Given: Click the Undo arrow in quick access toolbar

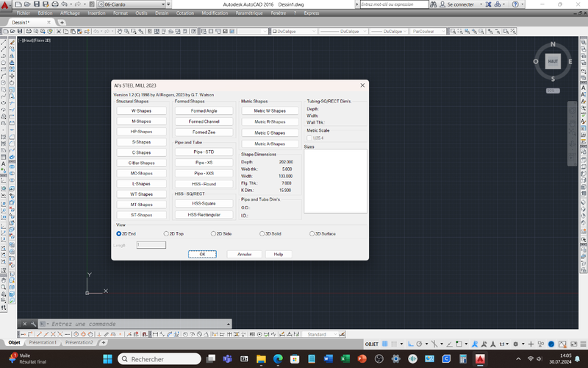Looking at the screenshot, I should (64, 4).
